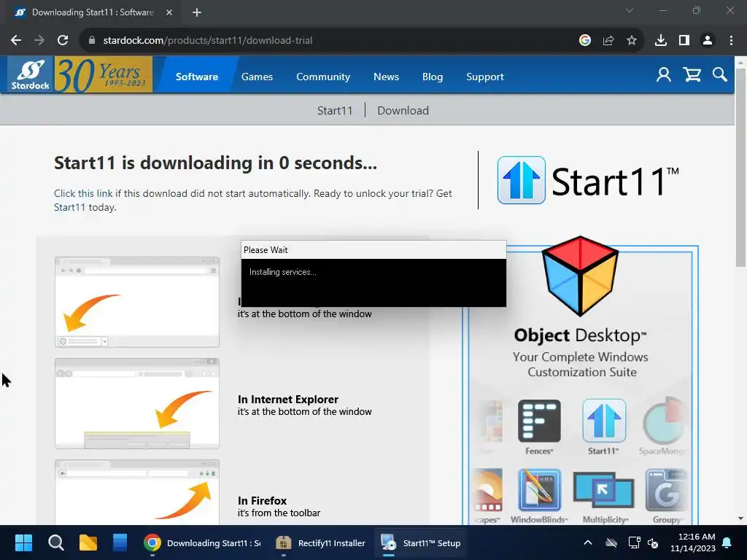Click the Stardock logo in site header
The height and width of the screenshot is (560, 747).
(x=30, y=75)
